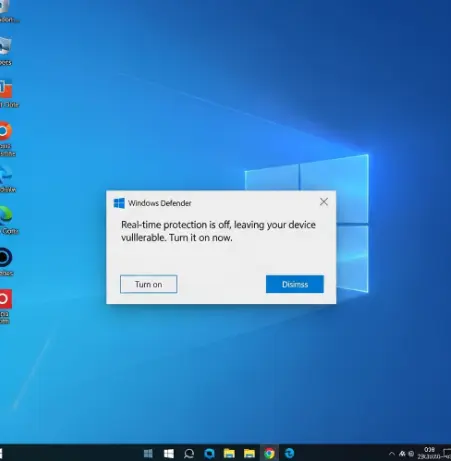The height and width of the screenshot is (461, 451).
Task: Dismiss the Windows Defender alert
Action: tap(295, 284)
